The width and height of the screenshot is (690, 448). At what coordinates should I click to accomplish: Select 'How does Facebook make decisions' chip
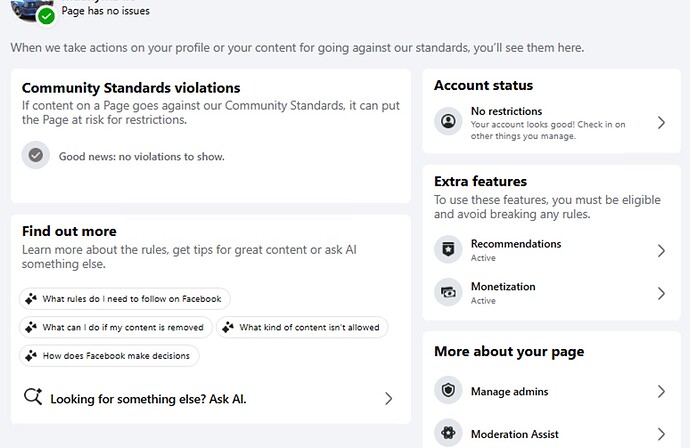pyautogui.click(x=109, y=356)
